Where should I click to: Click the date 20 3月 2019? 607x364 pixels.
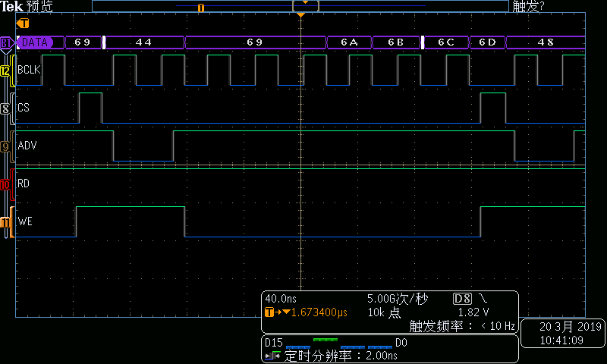tap(571, 327)
